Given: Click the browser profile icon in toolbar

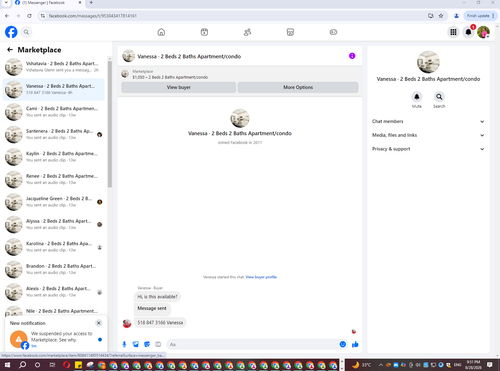Looking at the screenshot, I should (456, 16).
